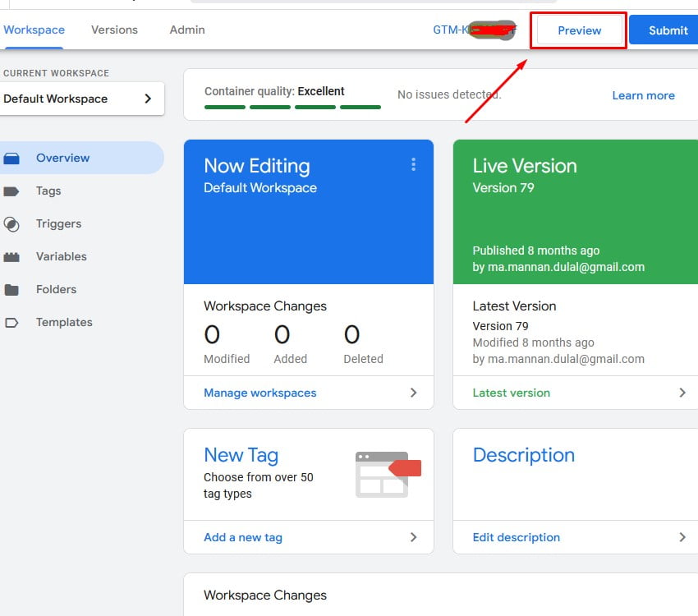
Task: Click the Latest version chevron arrow
Action: click(682, 393)
